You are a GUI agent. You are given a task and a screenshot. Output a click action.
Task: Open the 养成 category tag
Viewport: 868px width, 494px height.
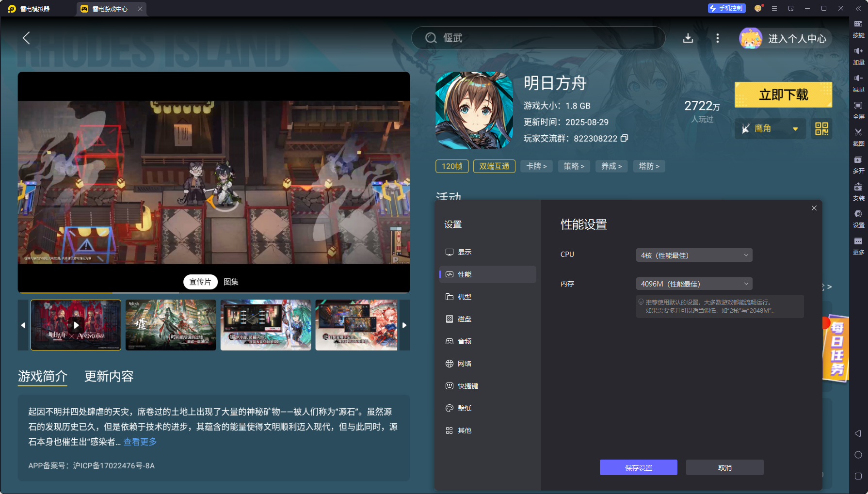[x=611, y=166]
